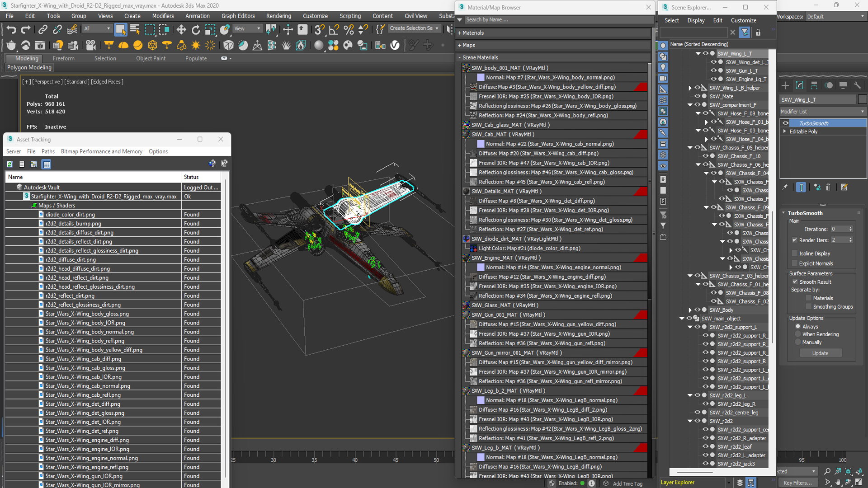Open Paths menu in Asset Tracking
The image size is (868, 488).
pos(48,151)
